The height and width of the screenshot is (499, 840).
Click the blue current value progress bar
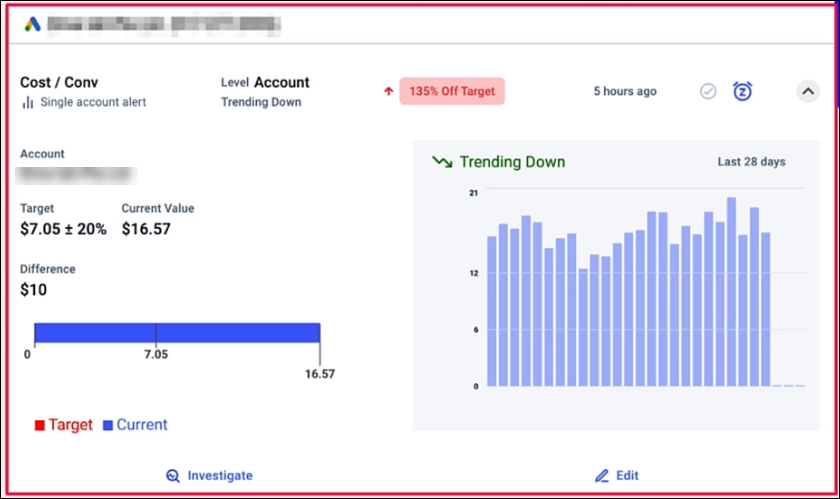point(177,333)
